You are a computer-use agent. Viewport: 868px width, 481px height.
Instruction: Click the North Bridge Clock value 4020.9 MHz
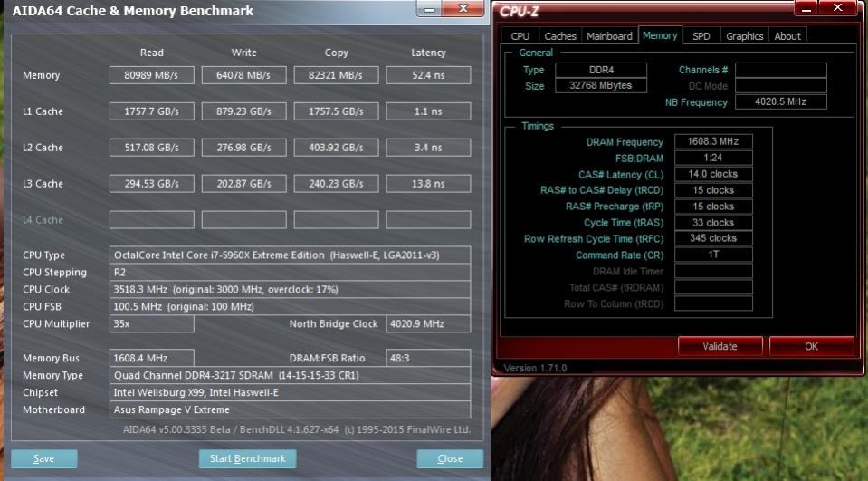pos(428,323)
